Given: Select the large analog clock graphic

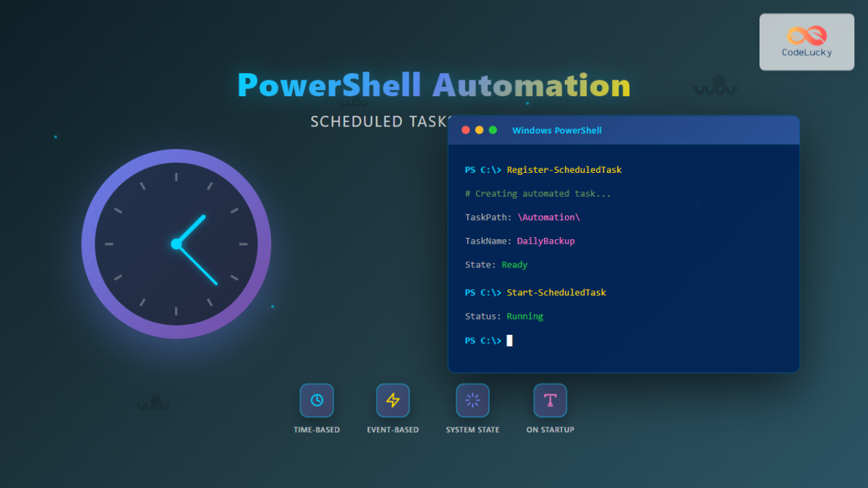Looking at the screenshot, I should click(176, 244).
